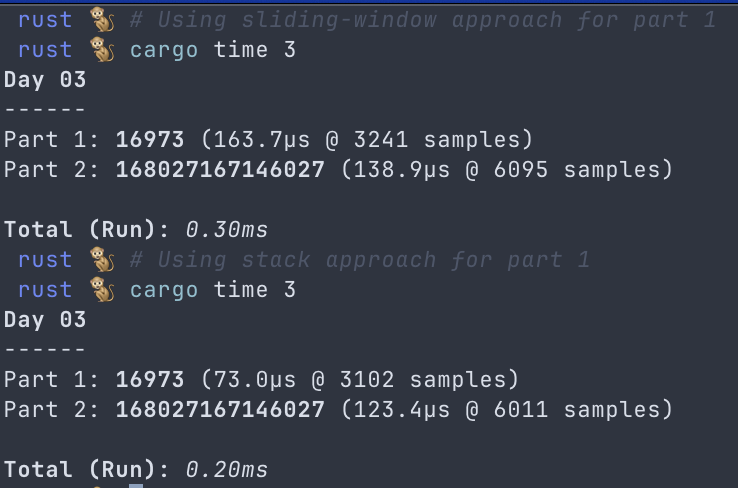738x488 pixels.
Task: Click the first Day 03 heading
Action: pos(45,79)
